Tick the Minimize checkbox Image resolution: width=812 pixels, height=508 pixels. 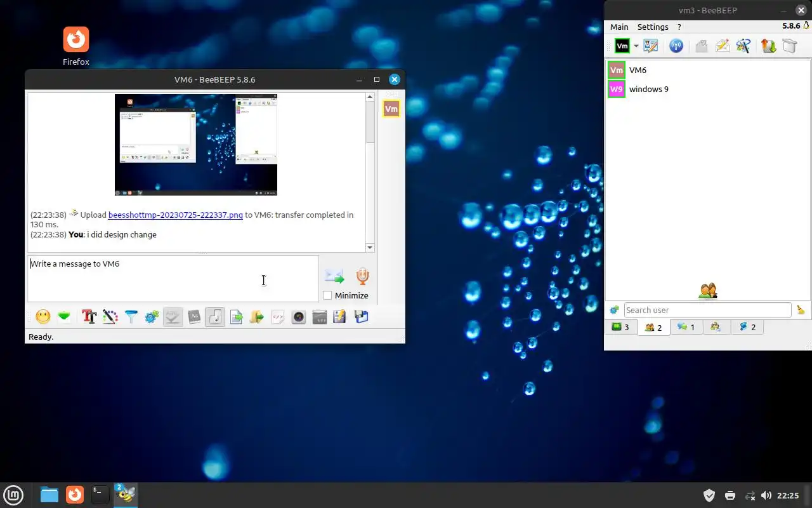pos(327,295)
